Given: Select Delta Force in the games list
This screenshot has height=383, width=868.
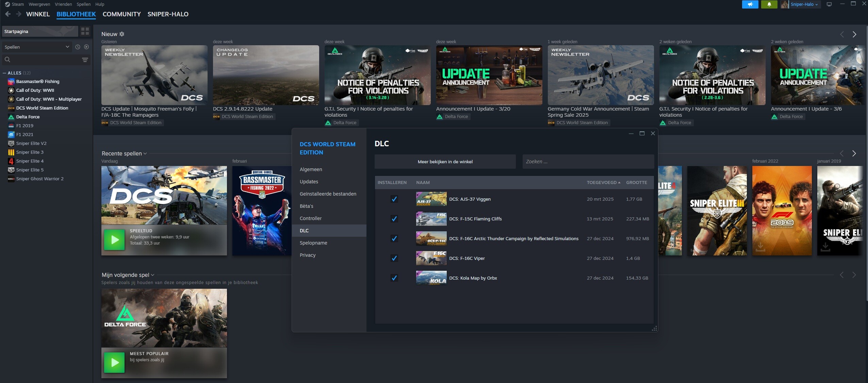Looking at the screenshot, I should click(x=28, y=117).
